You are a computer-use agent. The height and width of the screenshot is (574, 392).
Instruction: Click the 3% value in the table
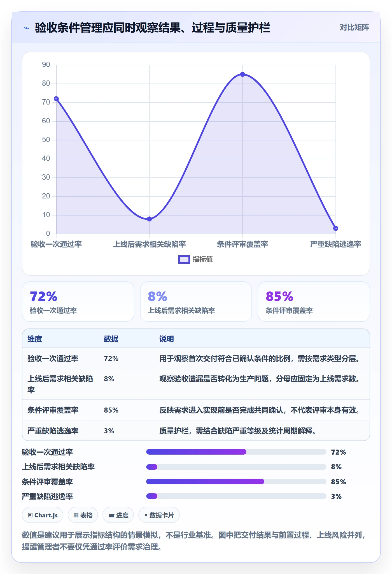click(109, 431)
